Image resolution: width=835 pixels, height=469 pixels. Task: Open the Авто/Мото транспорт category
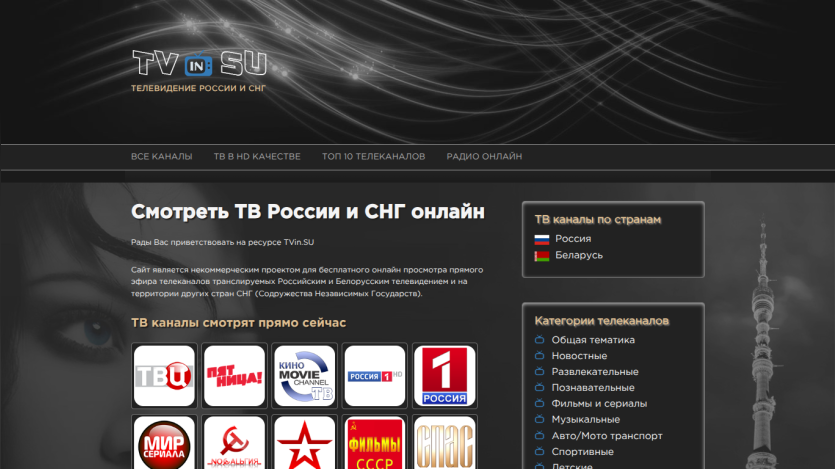click(607, 435)
